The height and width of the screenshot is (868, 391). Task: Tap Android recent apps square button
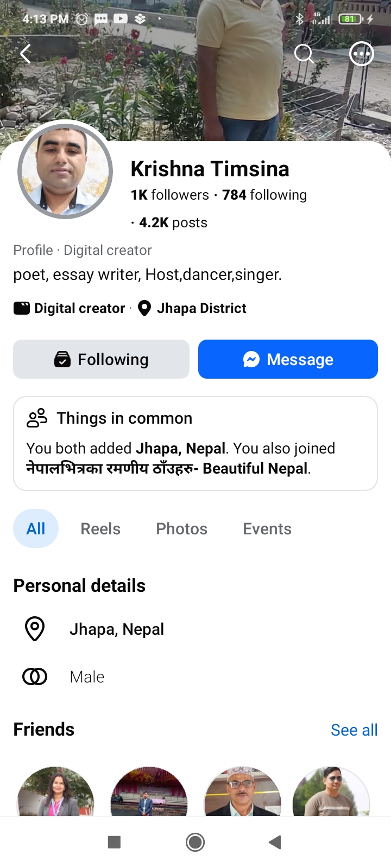coord(114,842)
